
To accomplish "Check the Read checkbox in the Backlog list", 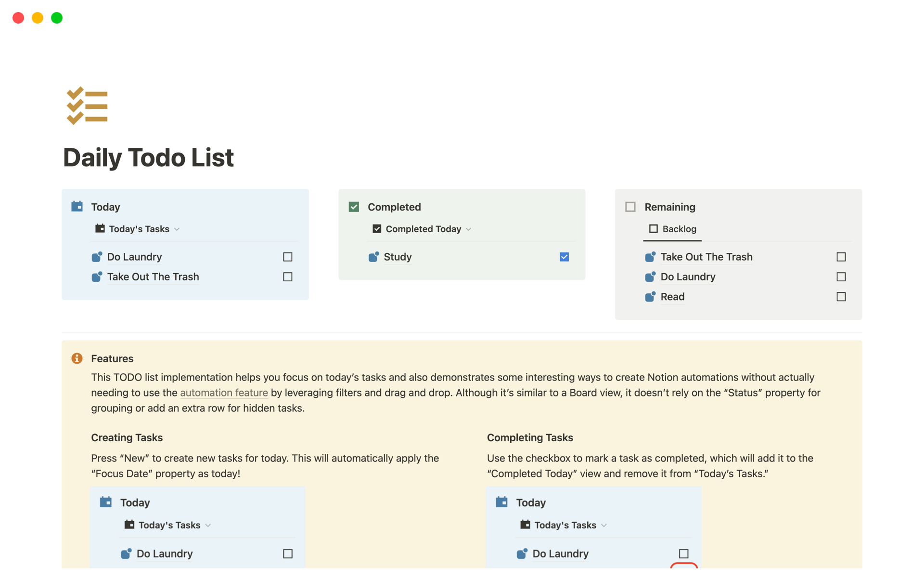I will click(841, 297).
